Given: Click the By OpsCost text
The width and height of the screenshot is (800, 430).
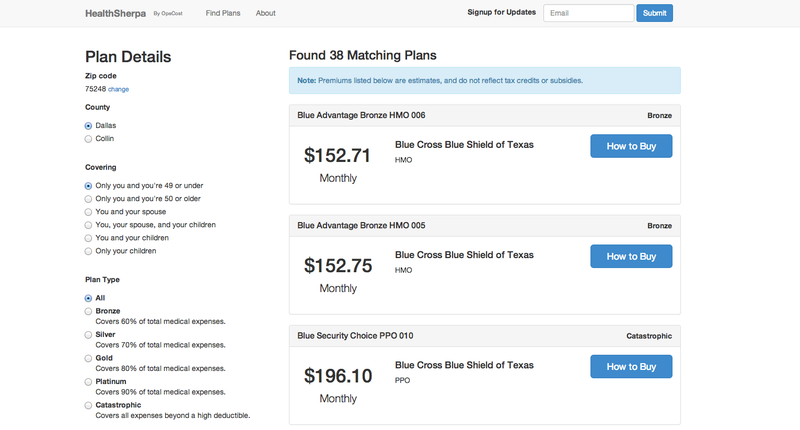Looking at the screenshot, I should [x=168, y=14].
